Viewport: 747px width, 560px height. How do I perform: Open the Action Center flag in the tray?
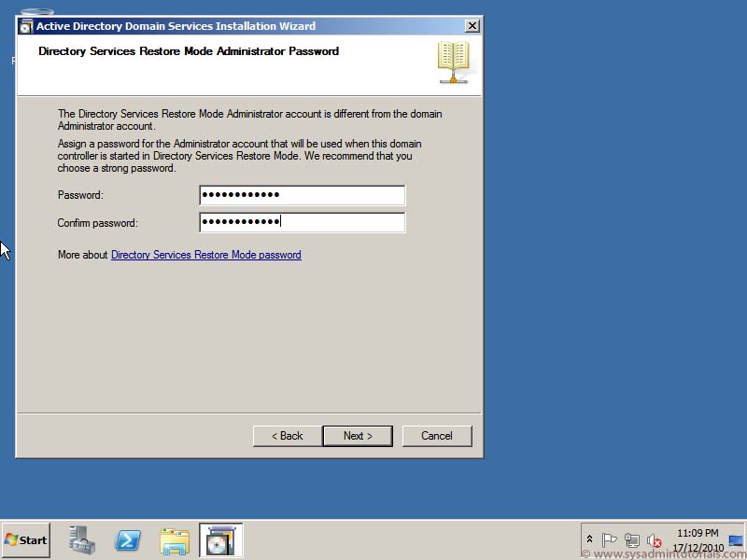610,539
